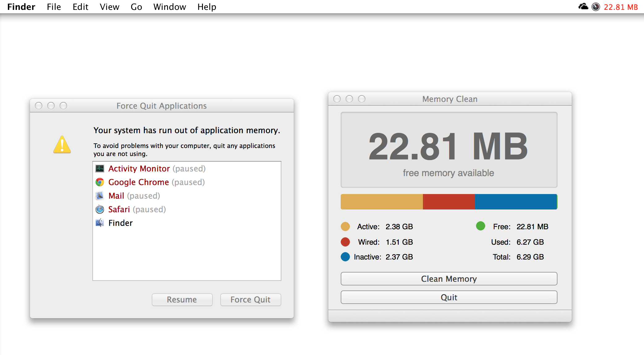
Task: Open the Window menu
Action: 170,7
